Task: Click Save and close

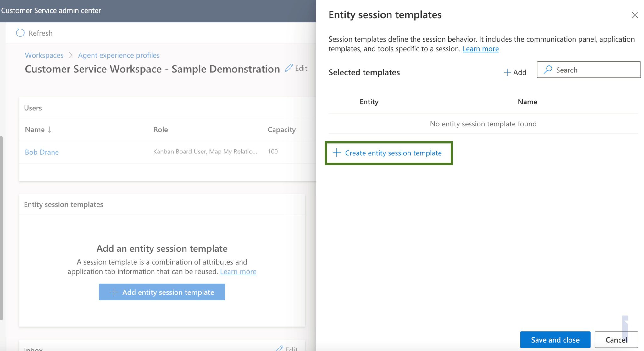Action: (x=555, y=340)
